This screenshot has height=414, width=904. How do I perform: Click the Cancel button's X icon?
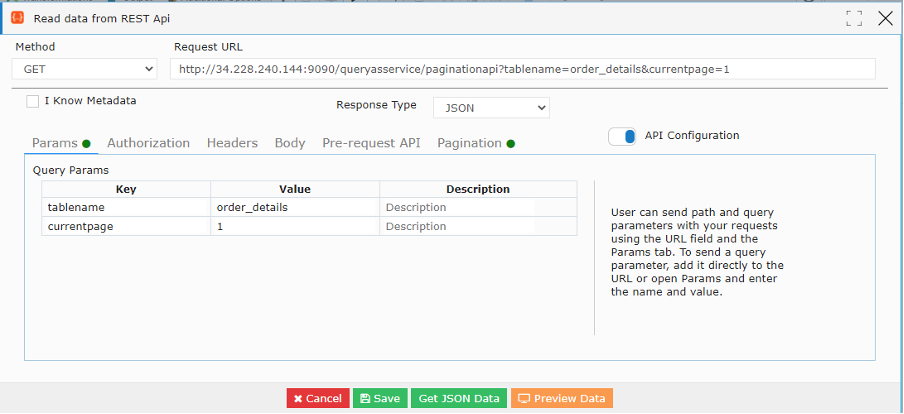[x=298, y=398]
